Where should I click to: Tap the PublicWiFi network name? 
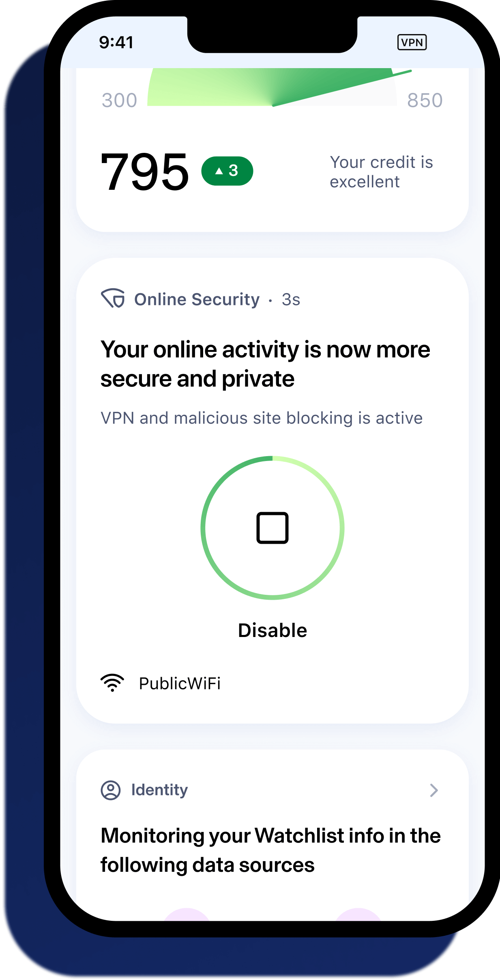click(180, 683)
